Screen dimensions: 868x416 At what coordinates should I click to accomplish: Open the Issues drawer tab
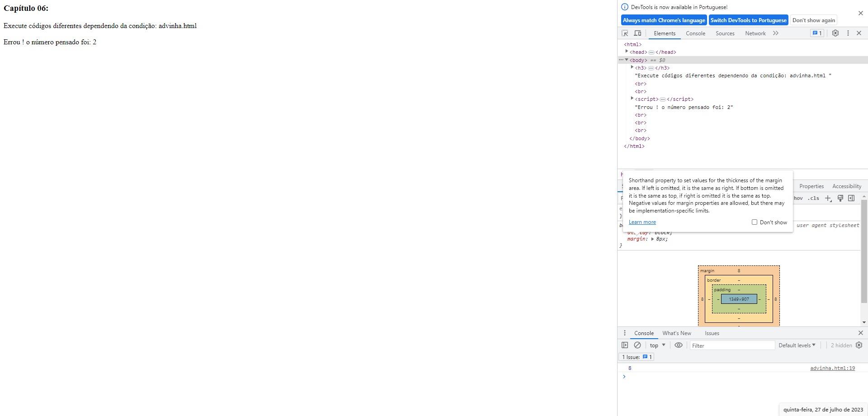tap(712, 333)
